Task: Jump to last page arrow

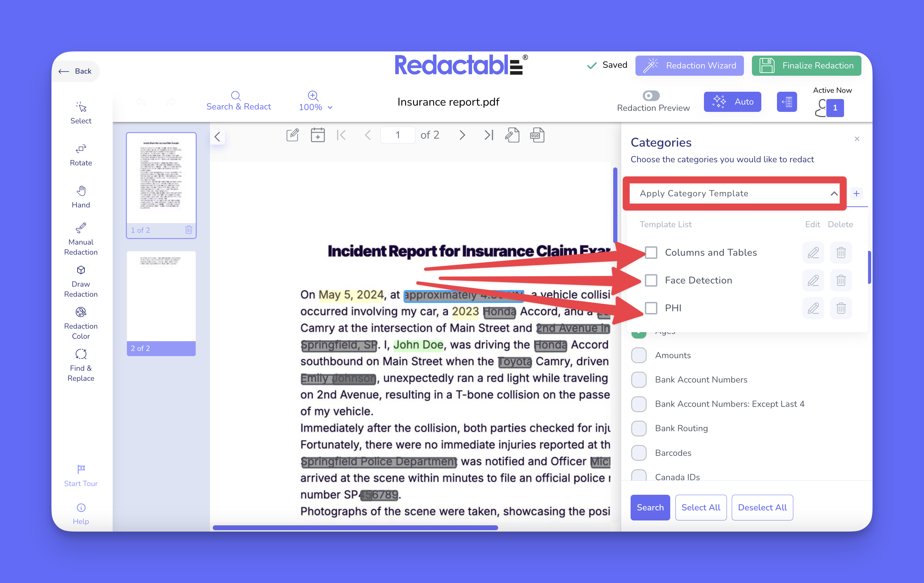Action: pyautogui.click(x=488, y=135)
